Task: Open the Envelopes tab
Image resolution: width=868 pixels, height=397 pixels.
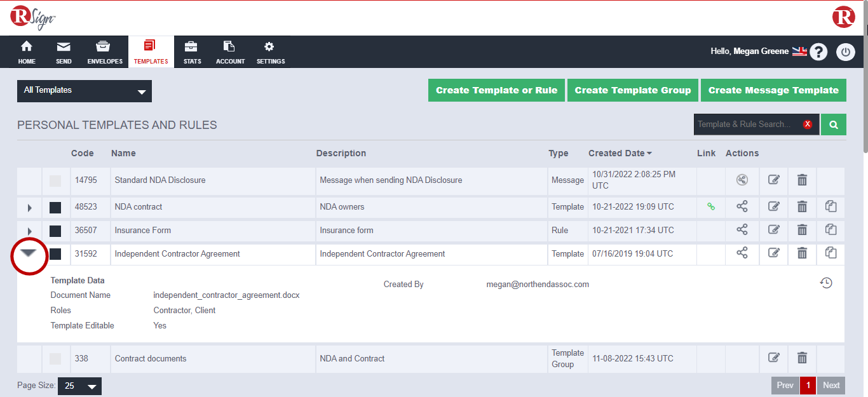Action: 105,52
